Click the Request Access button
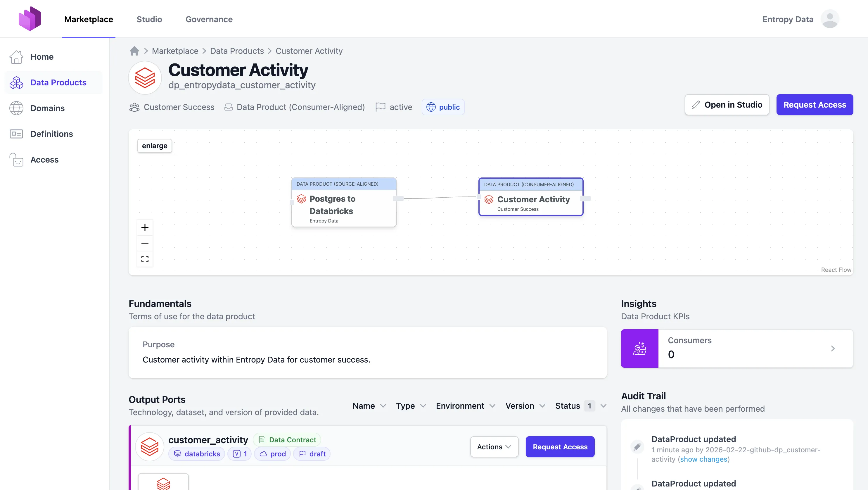The width and height of the screenshot is (868, 490). (x=815, y=104)
